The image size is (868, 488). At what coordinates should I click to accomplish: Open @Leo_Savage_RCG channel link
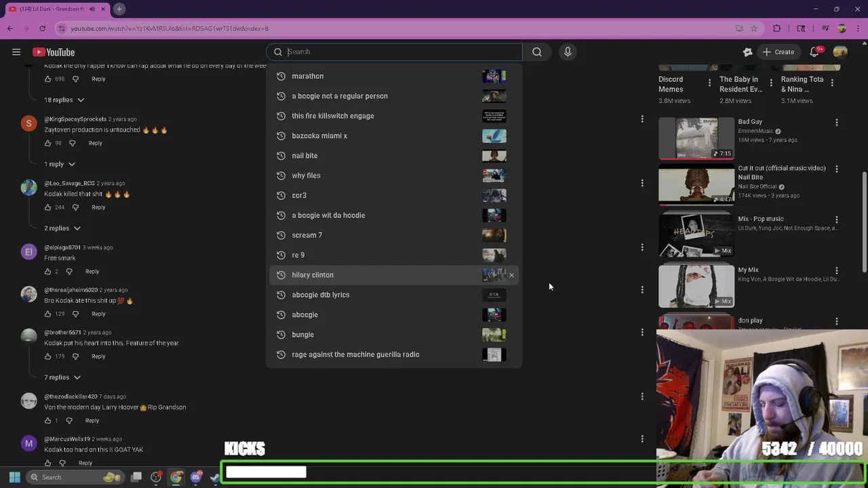coord(69,183)
